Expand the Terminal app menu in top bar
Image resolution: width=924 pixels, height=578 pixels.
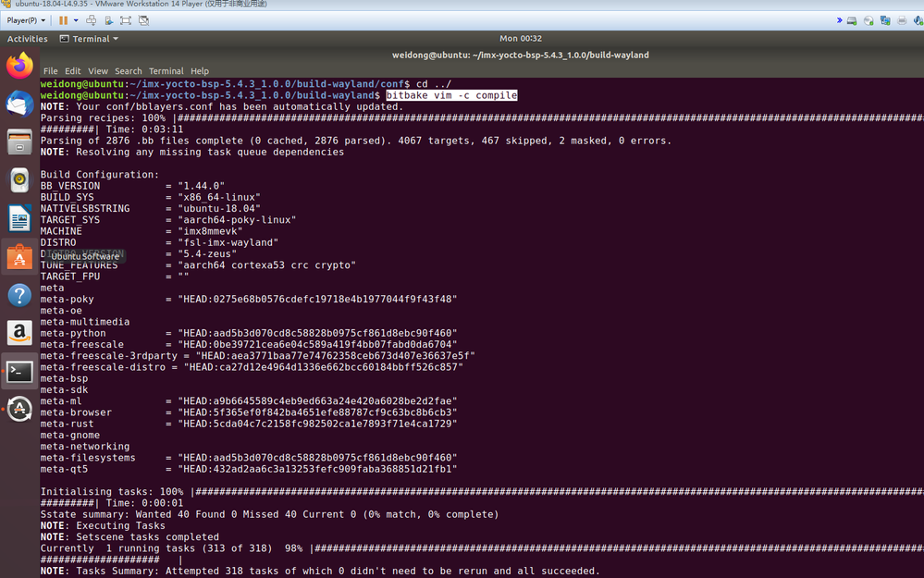(x=89, y=39)
